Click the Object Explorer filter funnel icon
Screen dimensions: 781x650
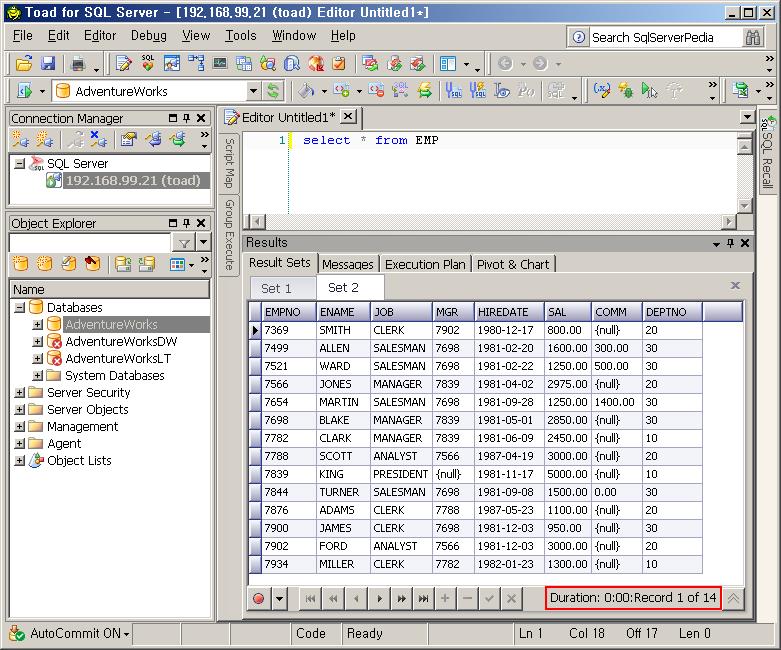[184, 243]
